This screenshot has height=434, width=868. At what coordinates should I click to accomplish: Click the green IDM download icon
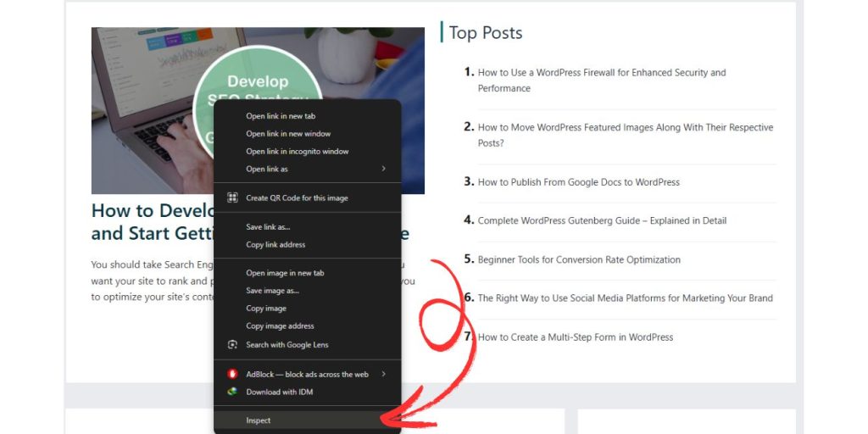click(x=232, y=392)
